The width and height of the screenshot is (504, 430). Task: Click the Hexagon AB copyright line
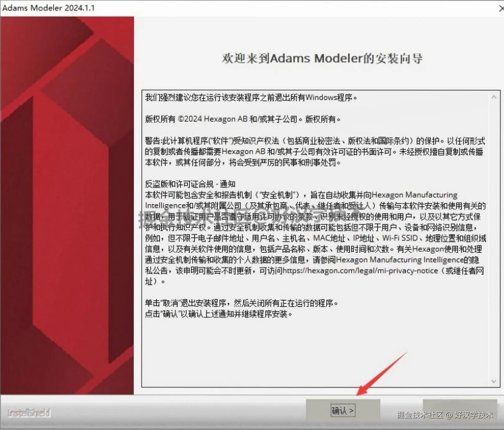pyautogui.click(x=243, y=119)
